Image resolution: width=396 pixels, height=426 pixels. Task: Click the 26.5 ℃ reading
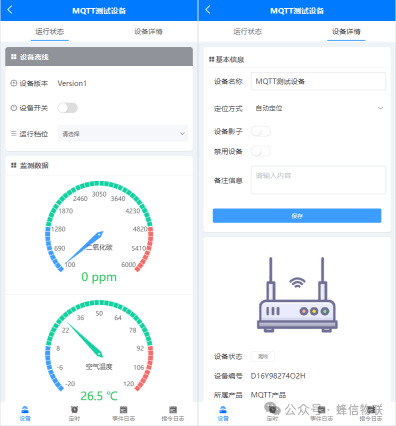[99, 396]
